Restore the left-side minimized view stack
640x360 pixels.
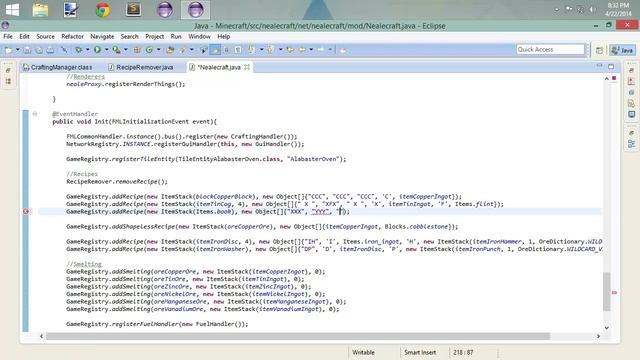(x=8, y=70)
